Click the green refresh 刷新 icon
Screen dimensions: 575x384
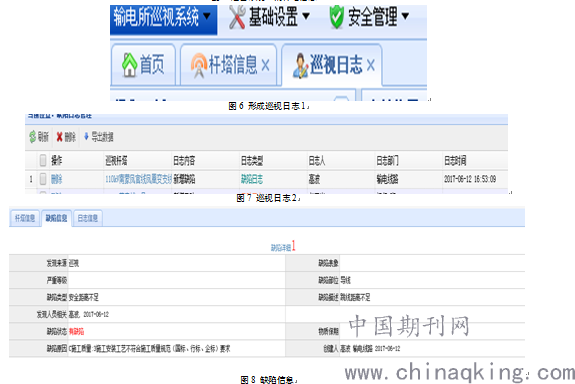click(x=33, y=137)
